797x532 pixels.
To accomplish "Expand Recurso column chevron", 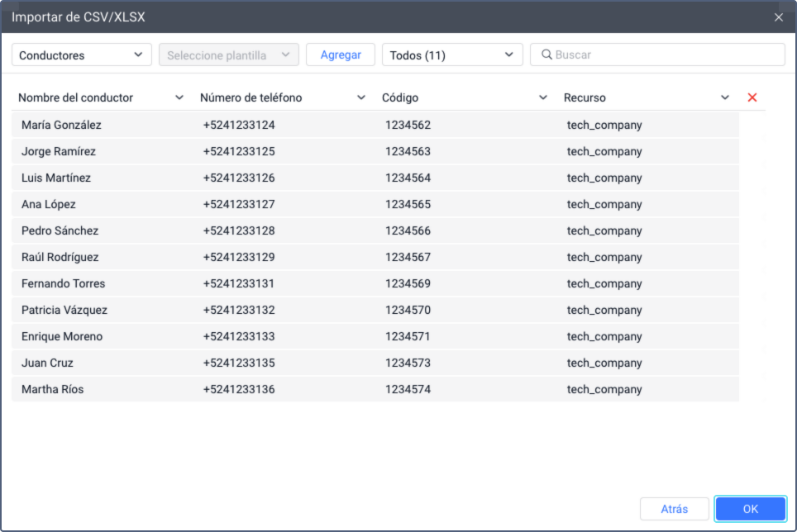I will click(725, 97).
